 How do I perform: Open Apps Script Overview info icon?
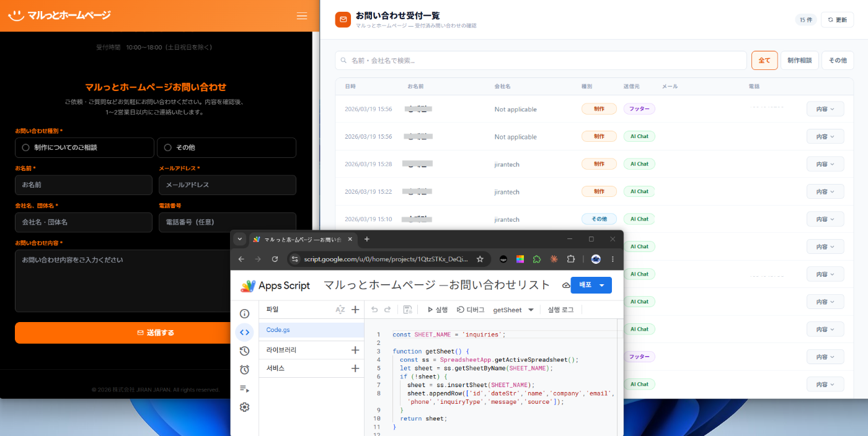(x=244, y=313)
